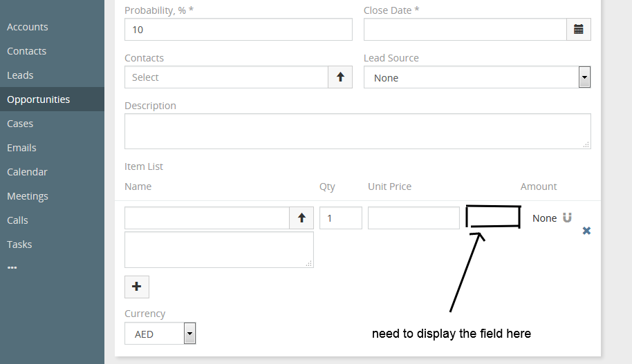Focus the Description text area
Screen dimensions: 632x364
coord(357,131)
